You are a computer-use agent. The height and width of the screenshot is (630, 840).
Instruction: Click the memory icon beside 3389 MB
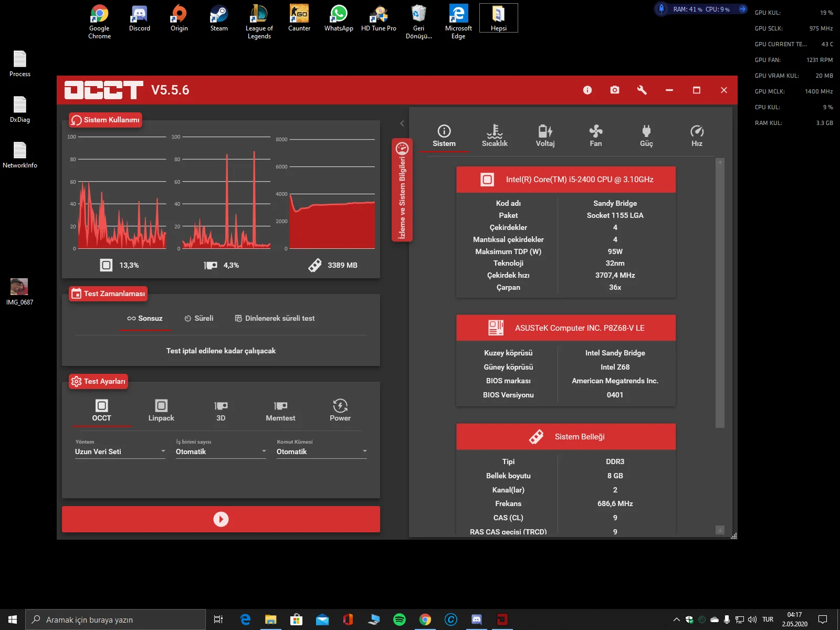click(315, 265)
